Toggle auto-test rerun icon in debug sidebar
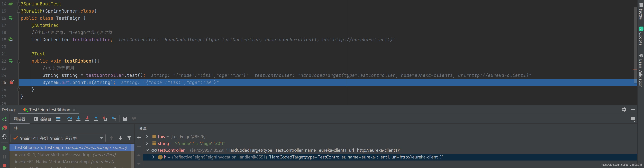The width and height of the screenshot is (644, 168). [x=5, y=137]
